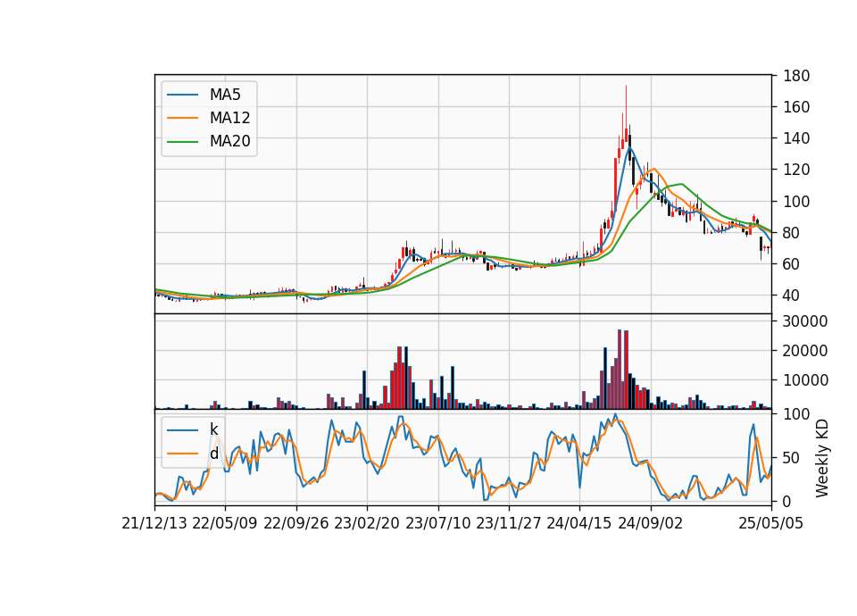
Task: Click the orange MA12 legend line sample
Action: pyautogui.click(x=182, y=118)
